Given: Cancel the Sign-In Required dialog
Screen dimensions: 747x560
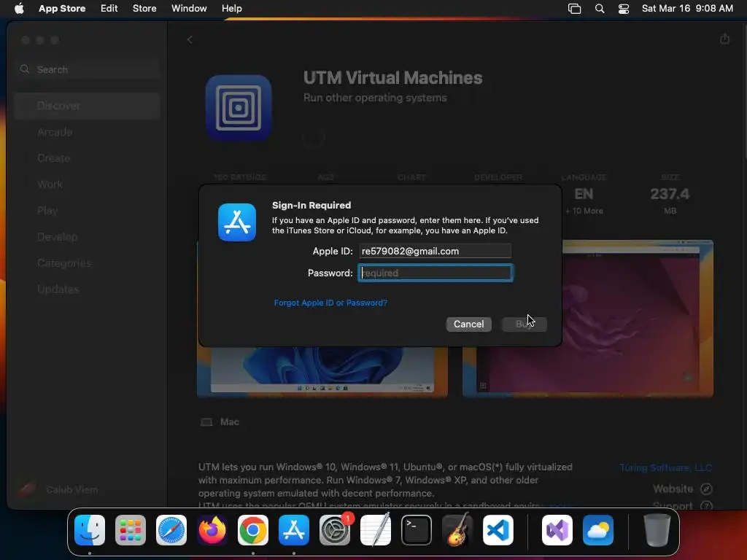Looking at the screenshot, I should pyautogui.click(x=469, y=324).
